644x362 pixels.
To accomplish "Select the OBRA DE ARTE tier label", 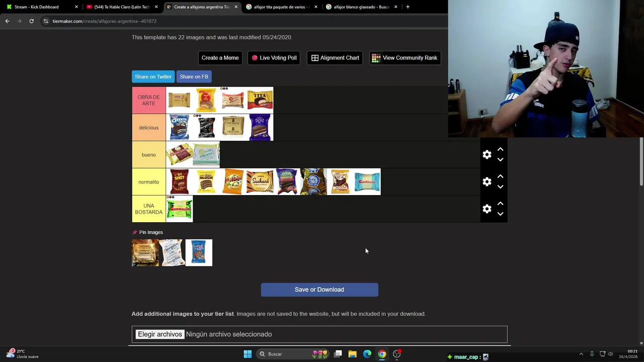I will (x=148, y=100).
